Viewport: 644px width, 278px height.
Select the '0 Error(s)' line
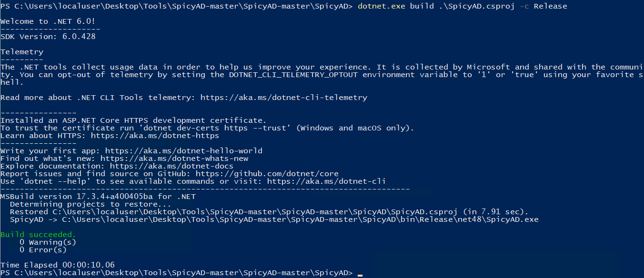(x=43, y=250)
